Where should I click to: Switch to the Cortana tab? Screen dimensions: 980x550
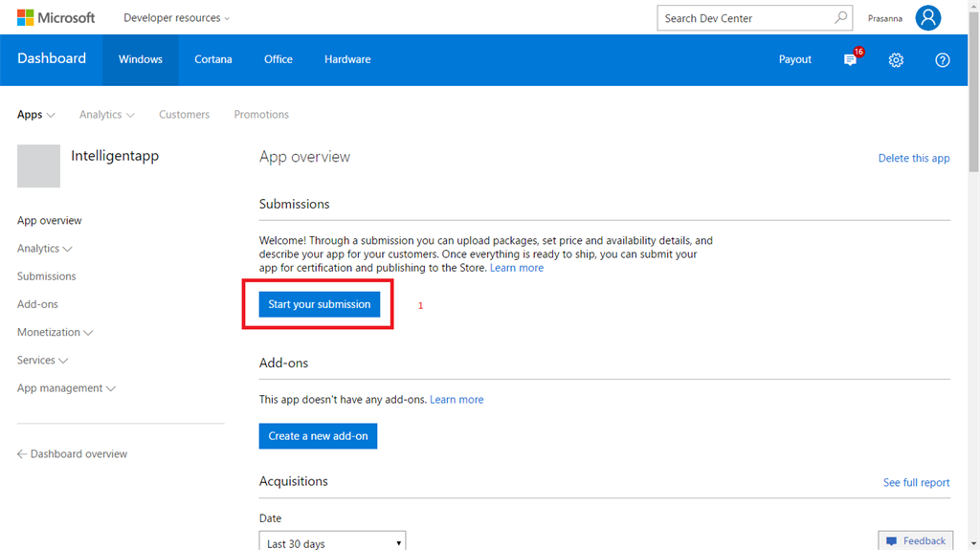pos(212,60)
